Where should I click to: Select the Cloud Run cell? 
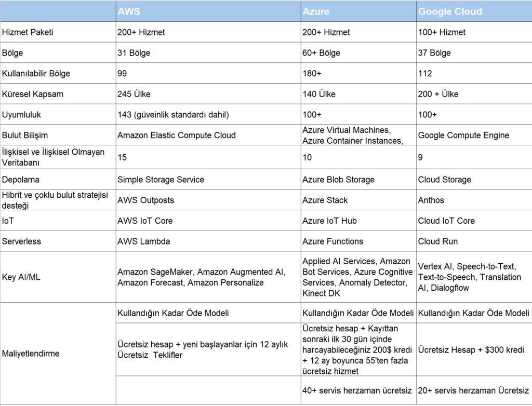(x=474, y=241)
